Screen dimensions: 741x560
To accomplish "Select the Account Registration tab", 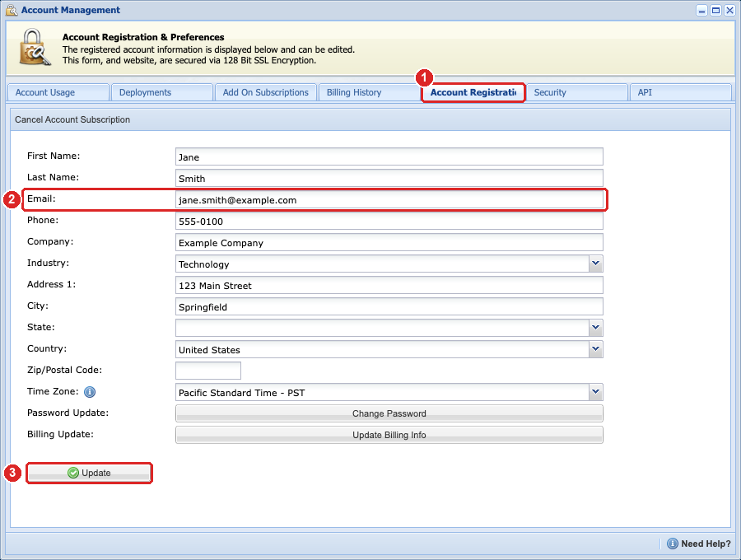I will 473,92.
